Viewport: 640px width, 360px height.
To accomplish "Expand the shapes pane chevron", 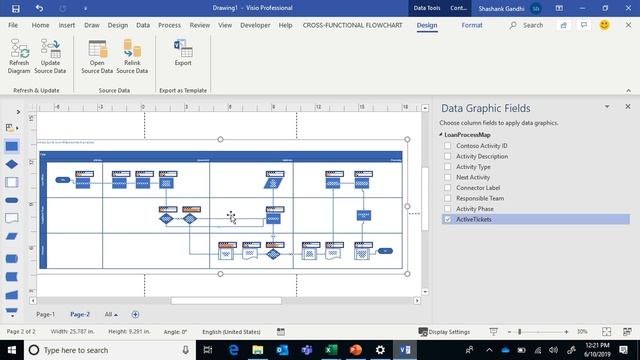I will [x=18, y=112].
